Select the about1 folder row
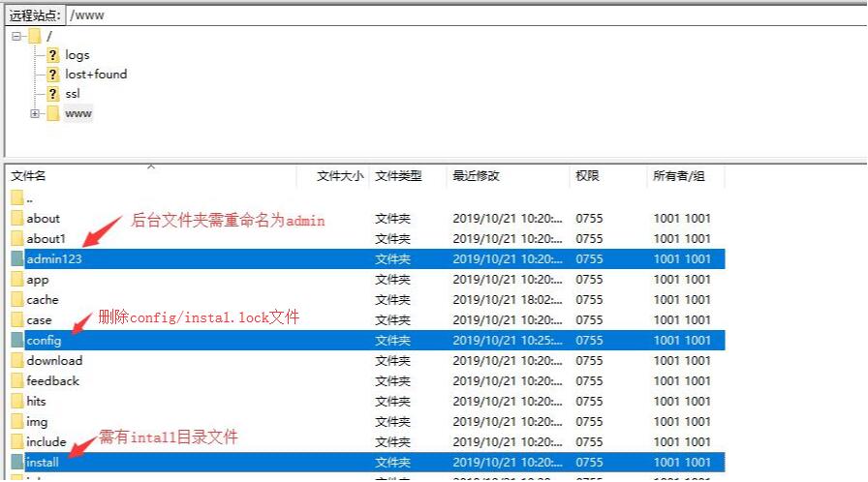 click(x=367, y=239)
